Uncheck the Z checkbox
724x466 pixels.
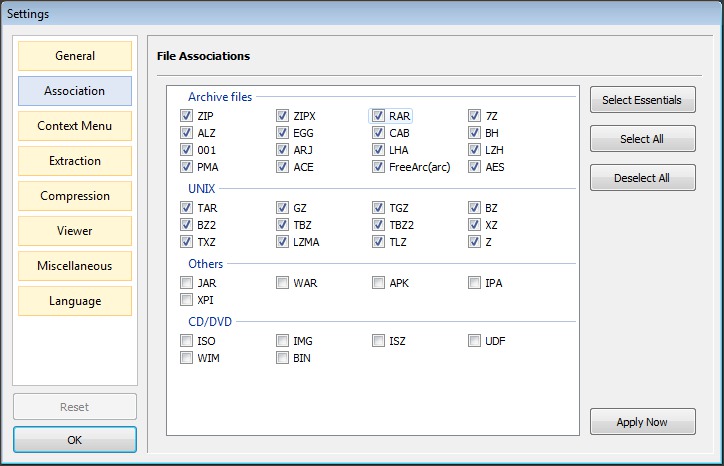tap(474, 242)
